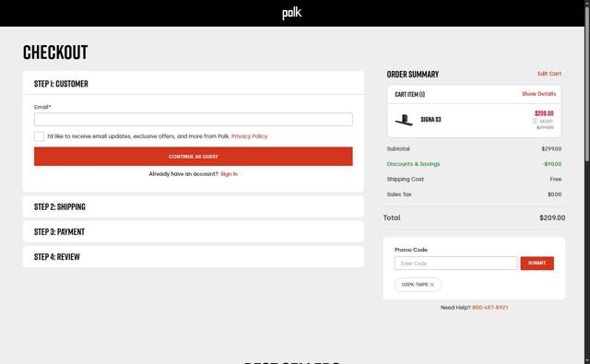The width and height of the screenshot is (590, 364).
Task: Click the Sign In link
Action: tap(229, 174)
